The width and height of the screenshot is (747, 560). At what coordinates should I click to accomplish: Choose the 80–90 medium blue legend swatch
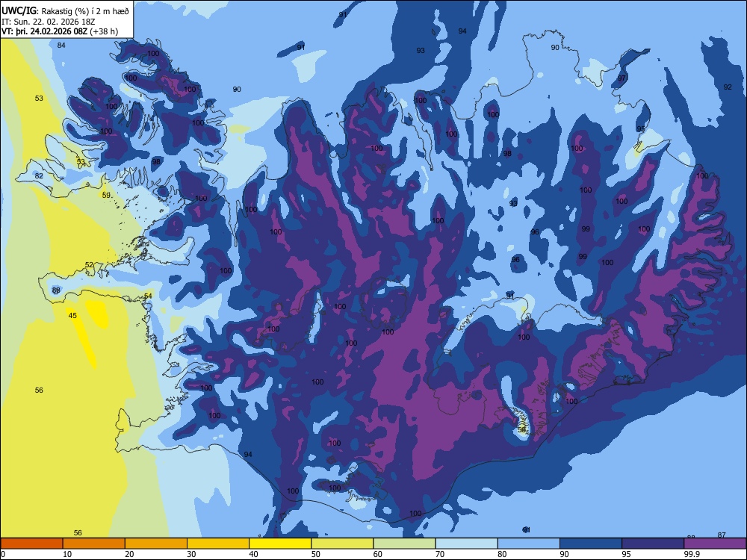[529, 544]
